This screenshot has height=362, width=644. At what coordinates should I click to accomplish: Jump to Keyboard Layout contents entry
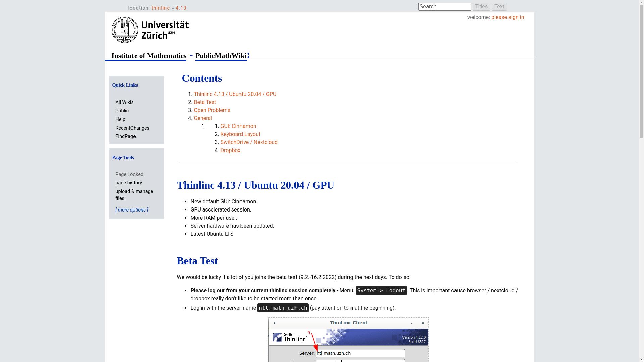240,134
